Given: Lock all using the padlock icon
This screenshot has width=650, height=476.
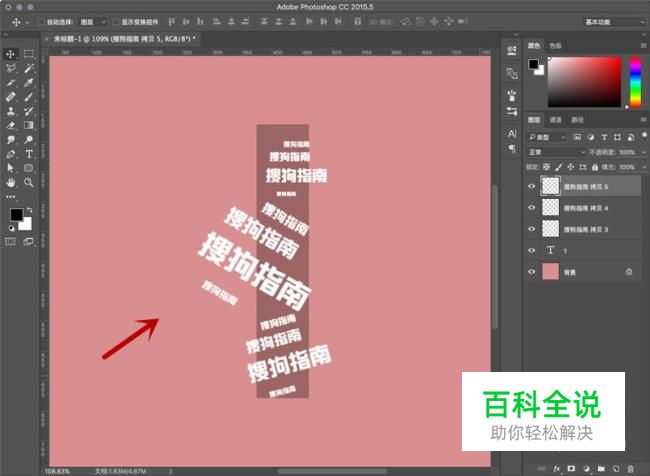Looking at the screenshot, I should click(595, 167).
